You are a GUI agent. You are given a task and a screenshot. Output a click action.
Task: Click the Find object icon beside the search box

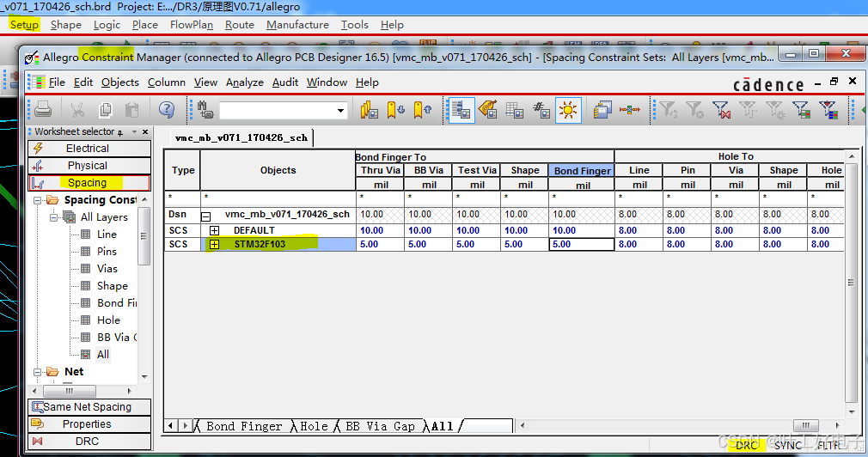point(205,110)
